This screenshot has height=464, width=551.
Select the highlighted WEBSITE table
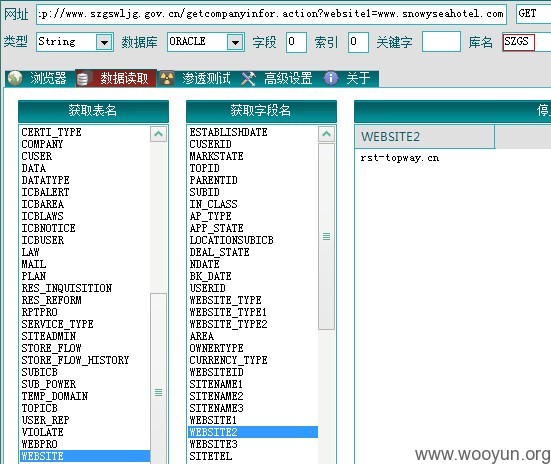[x=85, y=456]
